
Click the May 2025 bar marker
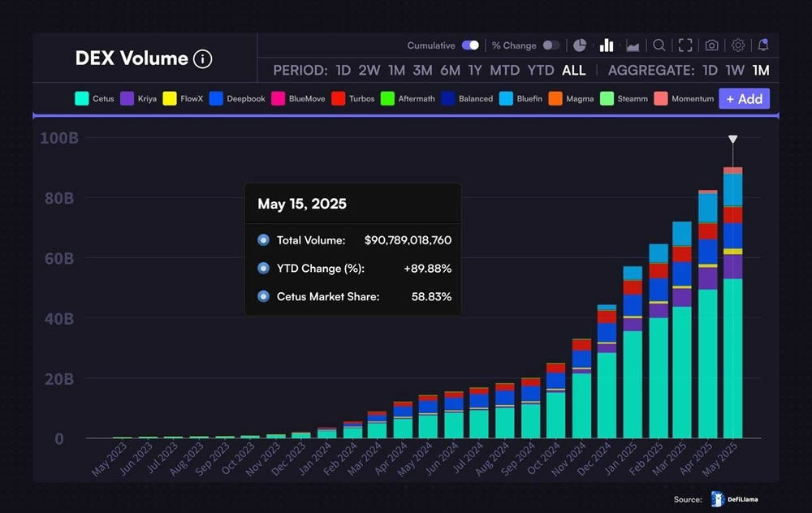(732, 140)
